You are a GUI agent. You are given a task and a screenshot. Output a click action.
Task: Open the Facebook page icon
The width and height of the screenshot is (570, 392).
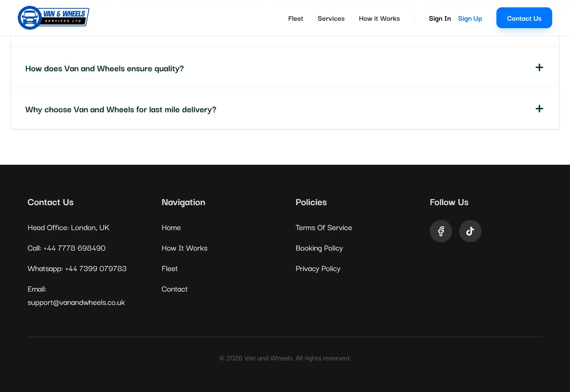click(x=441, y=231)
